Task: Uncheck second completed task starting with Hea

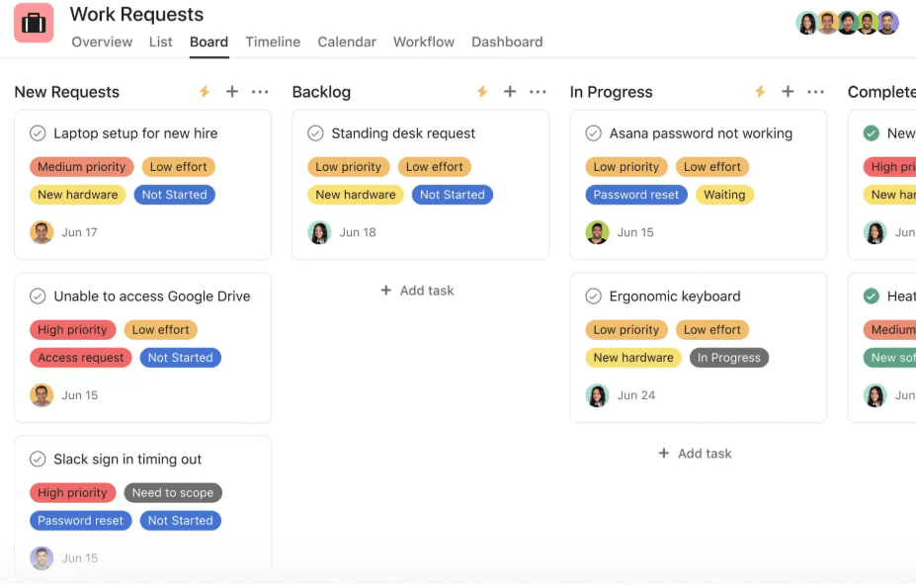Action: tap(871, 296)
